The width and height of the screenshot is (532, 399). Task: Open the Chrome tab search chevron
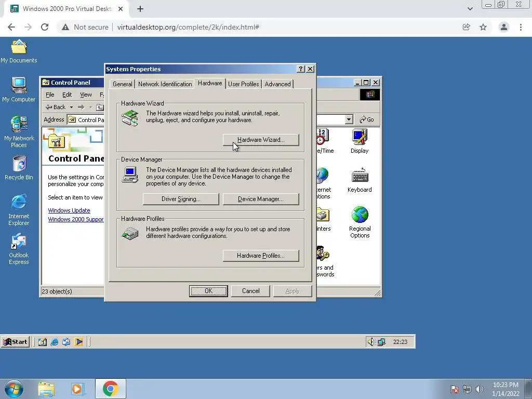click(x=470, y=9)
